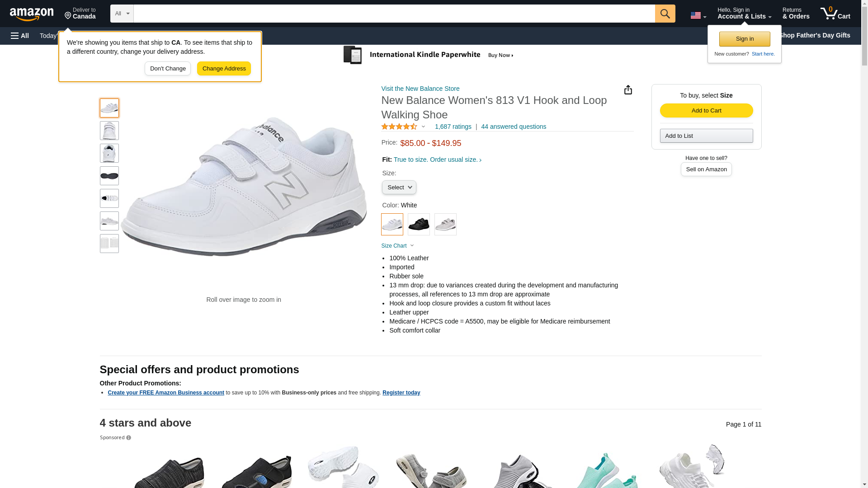The width and height of the screenshot is (868, 488).
Task: Click the share icon beside the product title
Action: tap(628, 90)
